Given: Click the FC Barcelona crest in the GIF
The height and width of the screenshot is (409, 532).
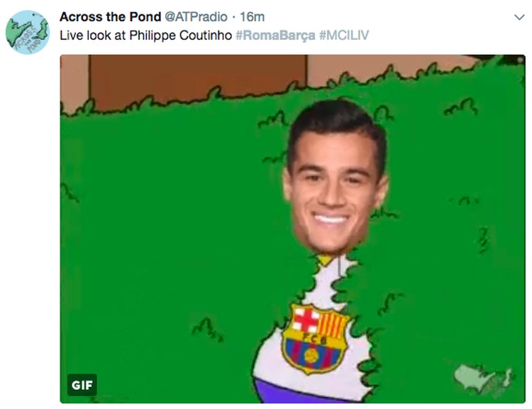Looking at the screenshot, I should pyautogui.click(x=314, y=339).
